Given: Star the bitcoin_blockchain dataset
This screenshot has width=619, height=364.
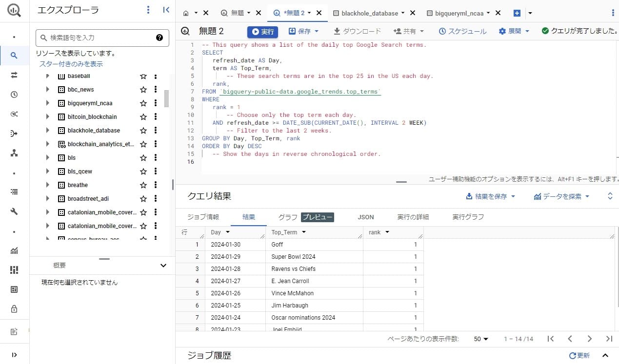Looking at the screenshot, I should (143, 116).
